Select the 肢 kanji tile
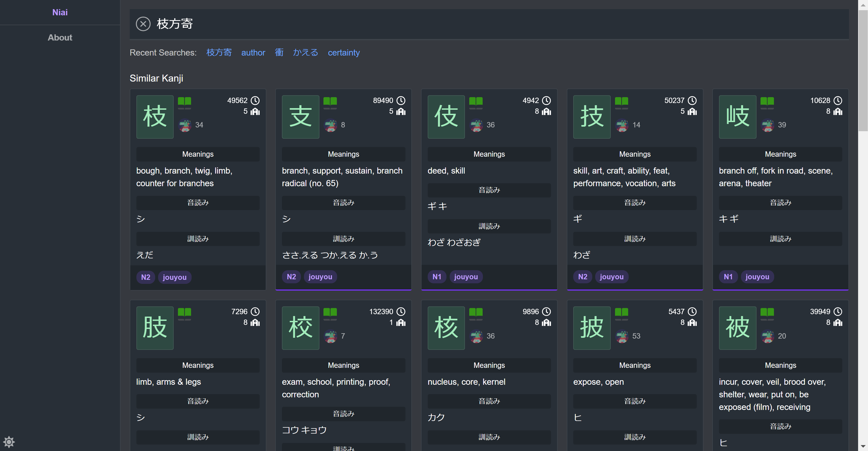The height and width of the screenshot is (451, 868). 155,328
